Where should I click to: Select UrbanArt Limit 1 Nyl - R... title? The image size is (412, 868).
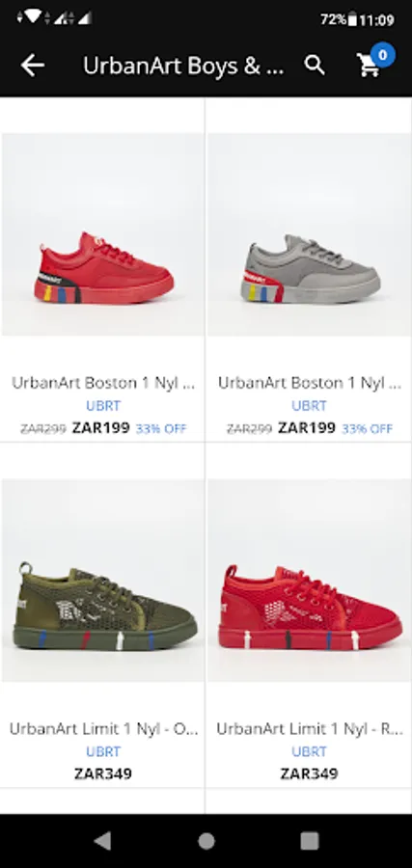pyautogui.click(x=309, y=728)
